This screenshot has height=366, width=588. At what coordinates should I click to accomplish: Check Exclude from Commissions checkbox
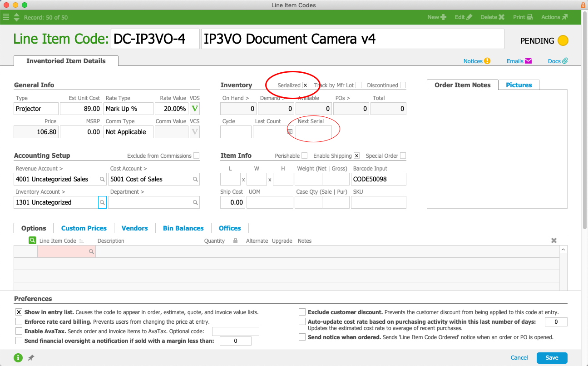click(x=196, y=155)
